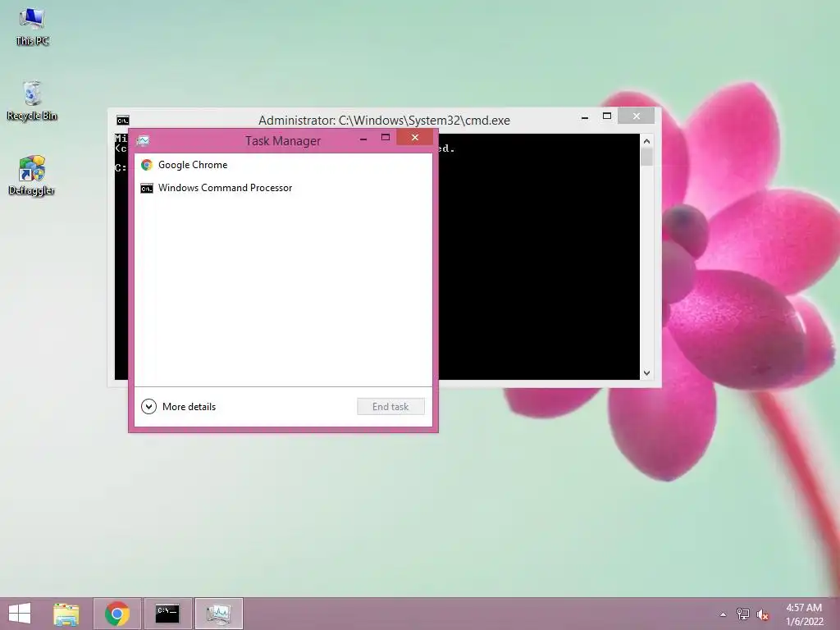
Task: Click the cmd.exe window title text
Action: pyautogui.click(x=384, y=121)
